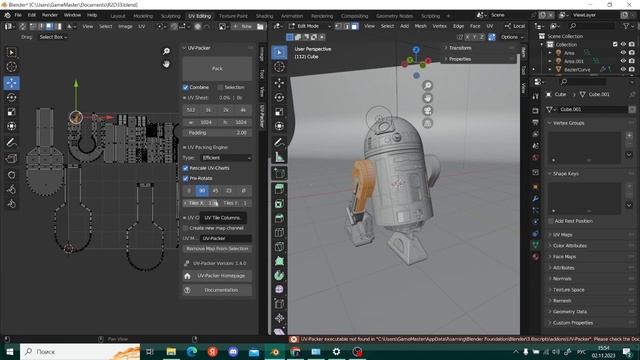The image size is (640, 360).
Task: Click Remove Map From Selection button
Action: 217,249
